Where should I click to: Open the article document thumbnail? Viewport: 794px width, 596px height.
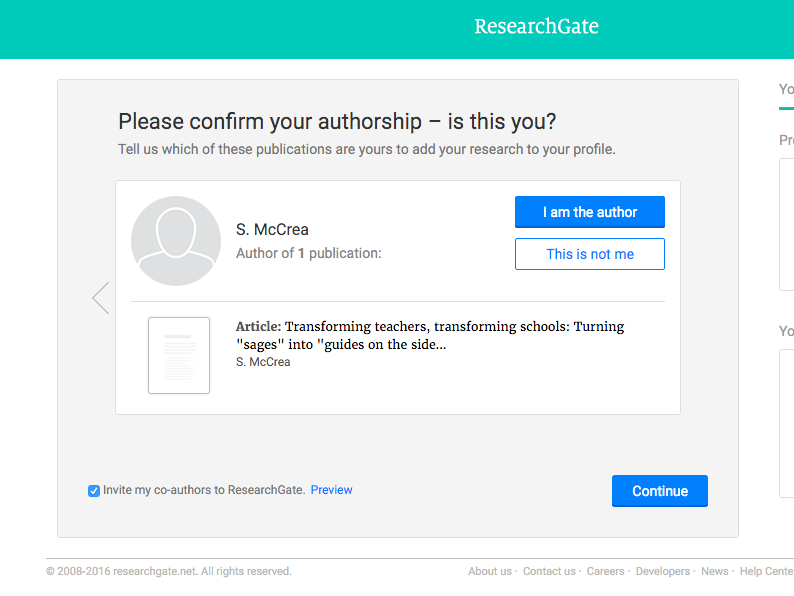click(x=179, y=355)
